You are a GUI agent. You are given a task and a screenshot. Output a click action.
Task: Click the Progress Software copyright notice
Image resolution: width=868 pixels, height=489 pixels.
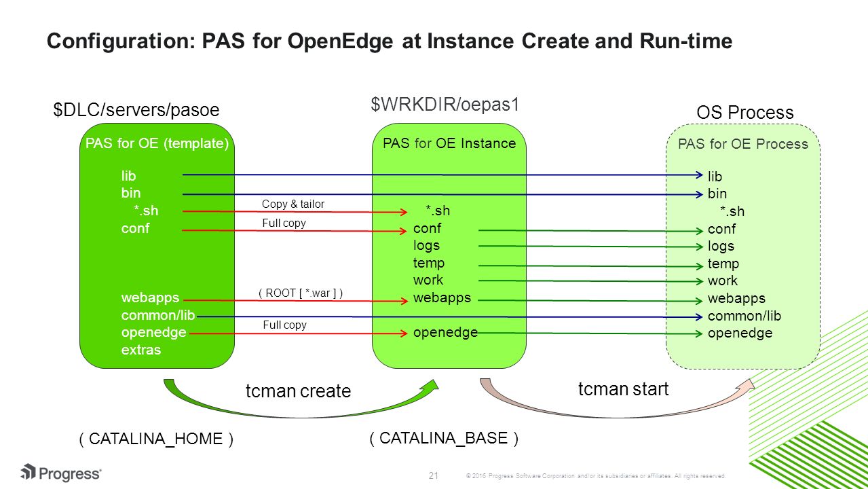[x=597, y=475]
